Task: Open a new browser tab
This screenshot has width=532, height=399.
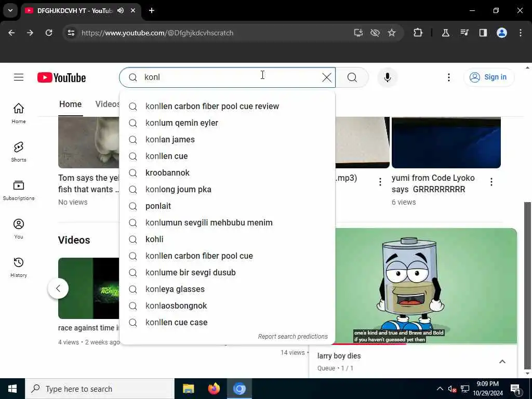Action: point(152,10)
